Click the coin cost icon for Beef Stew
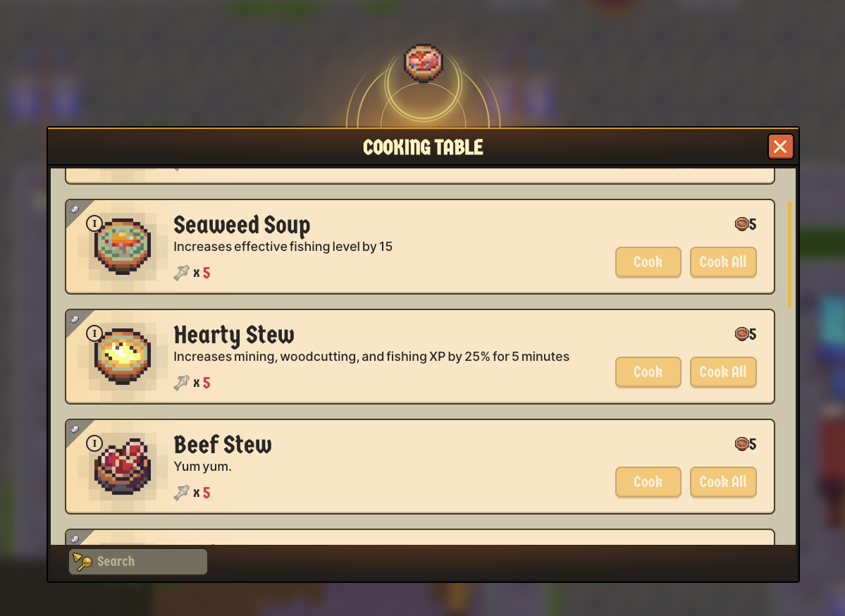 [x=742, y=443]
